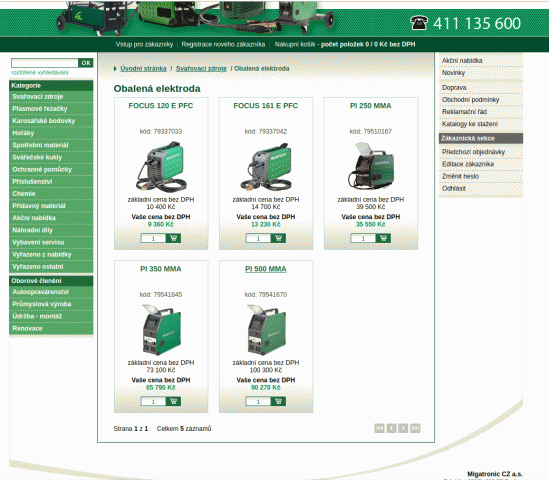Select Spotřební materiál category
The width and height of the screenshot is (549, 480).
coord(51,145)
